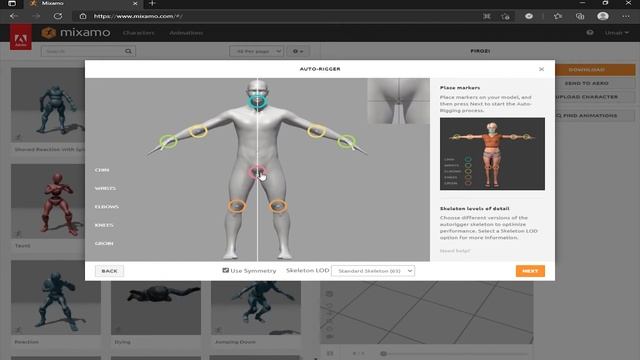The height and width of the screenshot is (360, 640).
Task: Click the browser back arrow
Action: [x=13, y=16]
